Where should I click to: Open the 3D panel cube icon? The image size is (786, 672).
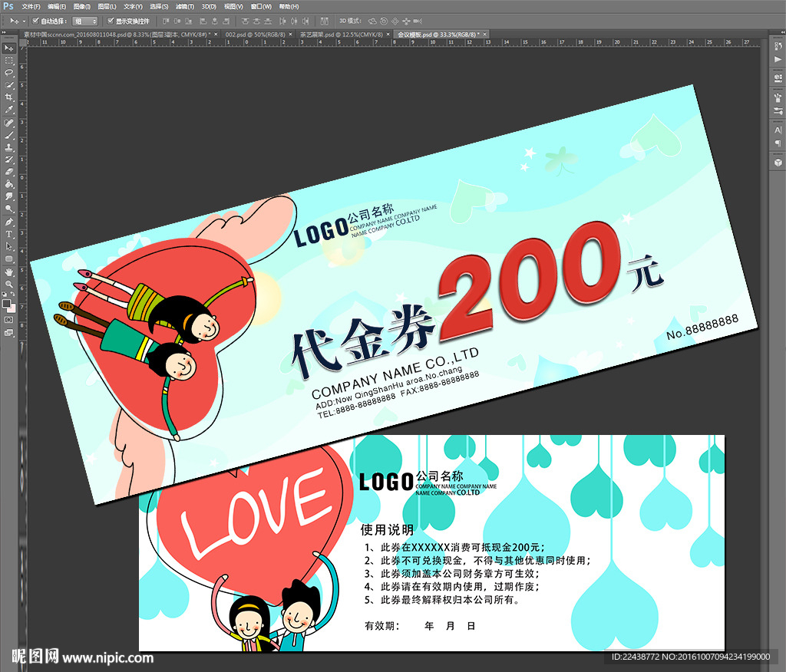[x=778, y=163]
